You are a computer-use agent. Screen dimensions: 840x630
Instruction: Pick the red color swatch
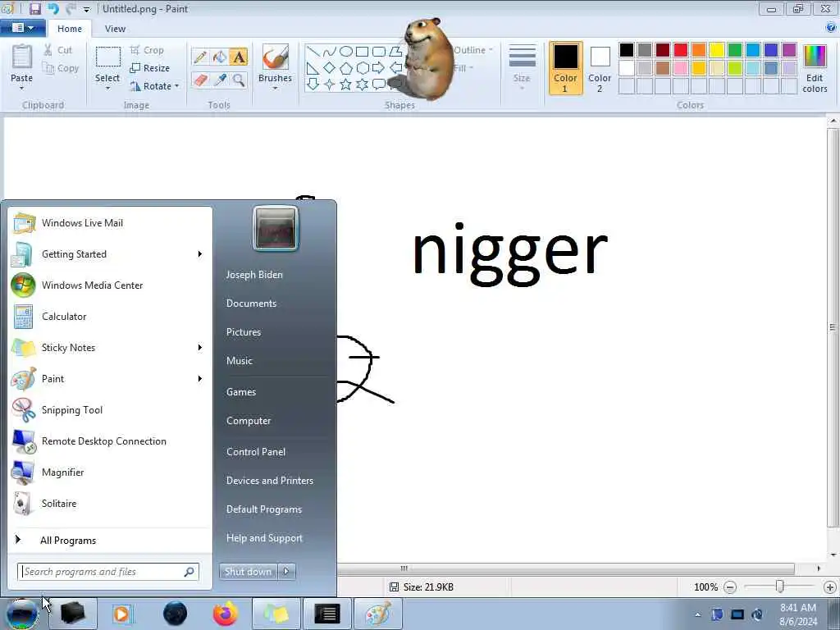click(x=680, y=50)
